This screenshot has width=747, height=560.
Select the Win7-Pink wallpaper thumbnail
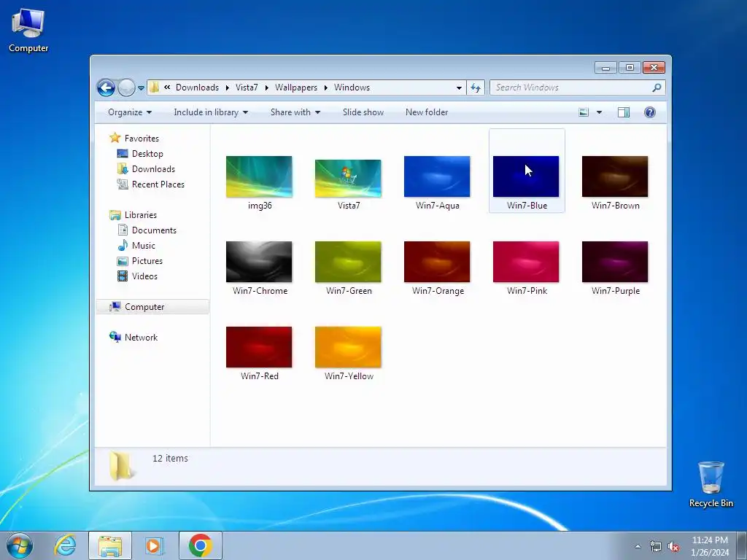526,262
